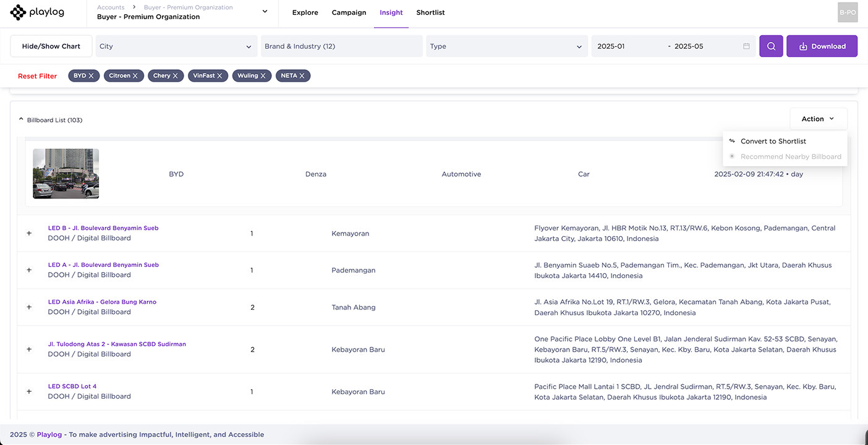Open the account organization switcher dropdown
Image resolution: width=868 pixels, height=445 pixels.
tap(265, 12)
